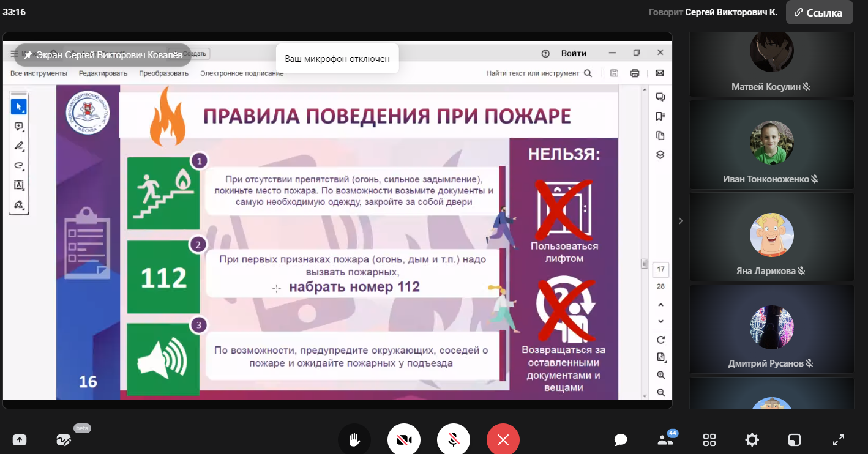Open the 'Преобразовать' menu
The height and width of the screenshot is (454, 868).
pos(163,73)
